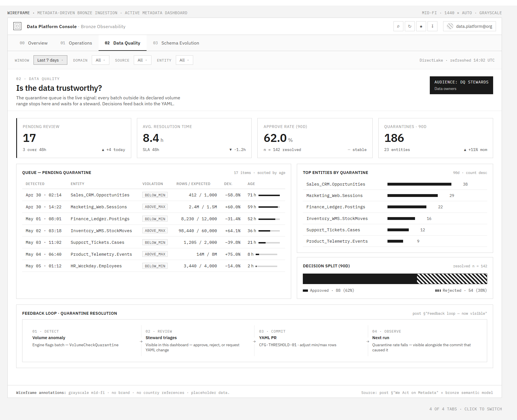This screenshot has height=420, width=517.
Task: Click the Approve Rate (90D) card
Action: point(315,138)
